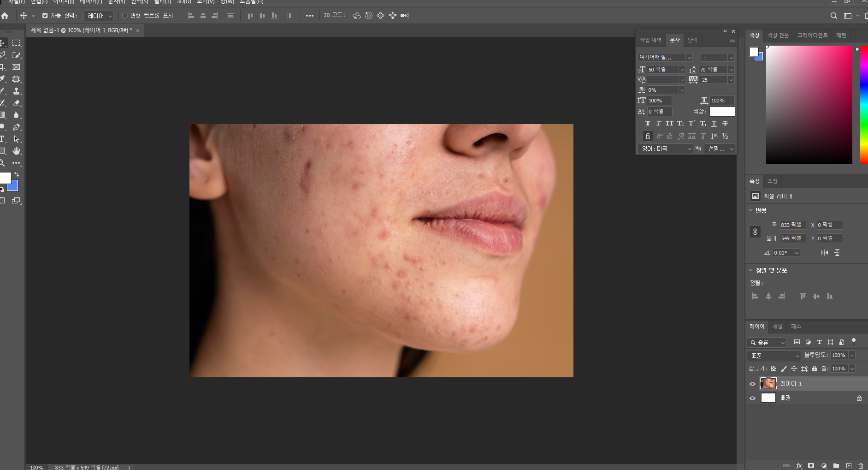Delete layer trash icon
This screenshot has width=868, height=470.
click(861, 465)
